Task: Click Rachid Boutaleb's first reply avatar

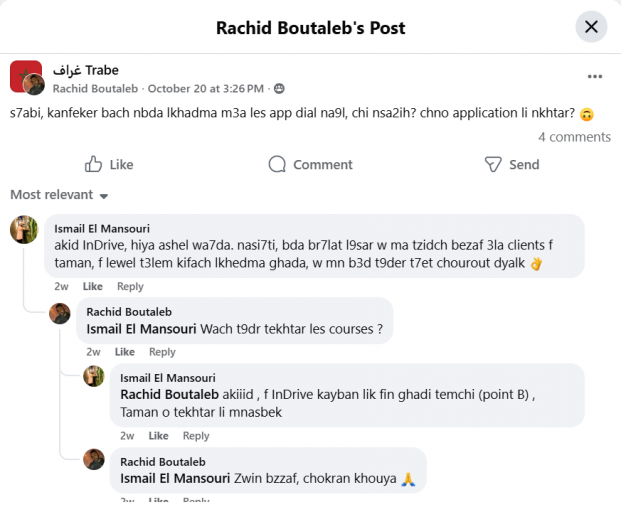Action: click(x=60, y=313)
